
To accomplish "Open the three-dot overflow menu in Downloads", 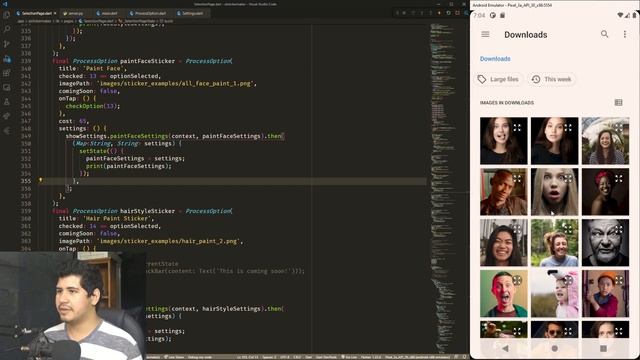I will [624, 34].
